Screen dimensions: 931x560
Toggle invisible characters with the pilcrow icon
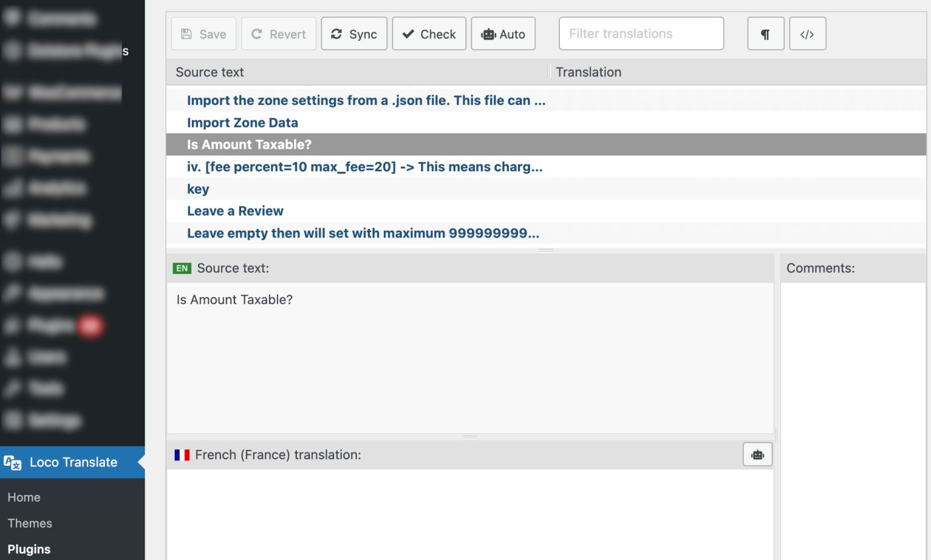pos(766,34)
